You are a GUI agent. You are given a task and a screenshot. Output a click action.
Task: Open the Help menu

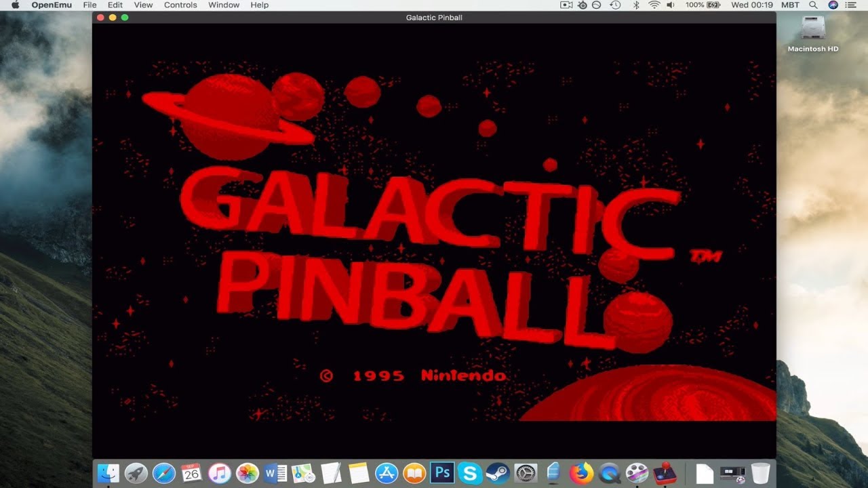tap(260, 5)
